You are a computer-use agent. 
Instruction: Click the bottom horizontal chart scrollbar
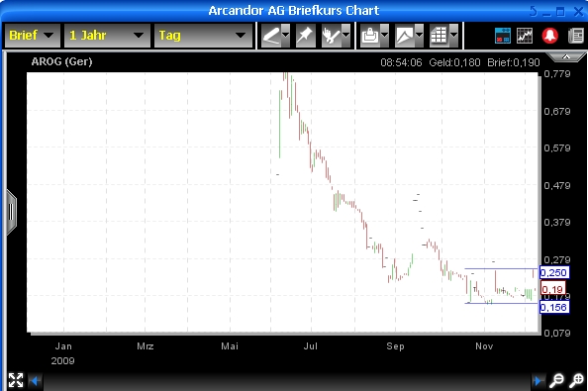[x=287, y=381]
